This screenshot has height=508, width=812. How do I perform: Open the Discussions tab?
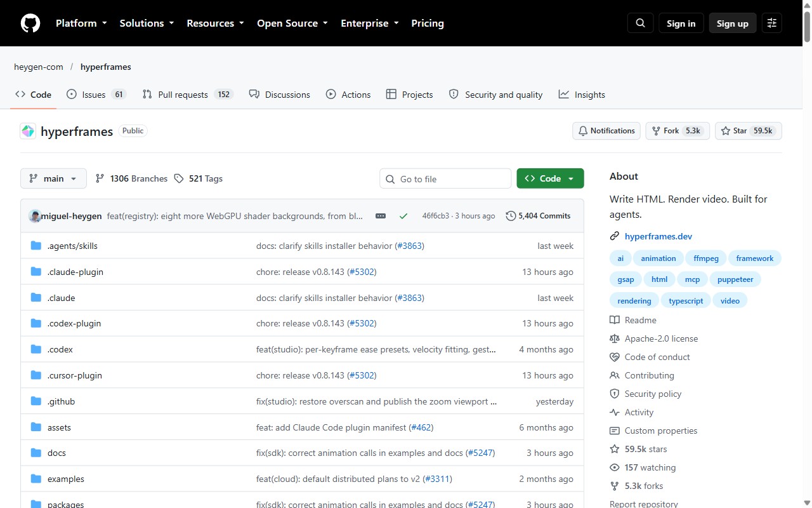pos(280,95)
